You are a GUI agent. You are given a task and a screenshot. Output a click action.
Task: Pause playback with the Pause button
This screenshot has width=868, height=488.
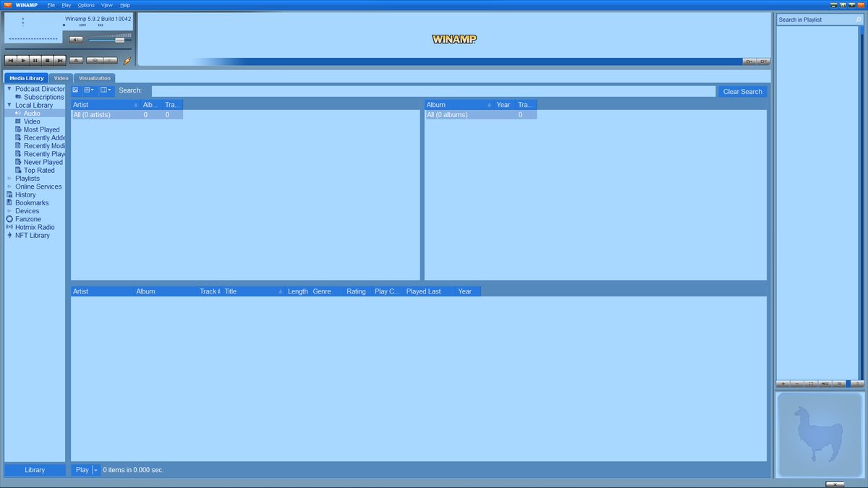35,61
